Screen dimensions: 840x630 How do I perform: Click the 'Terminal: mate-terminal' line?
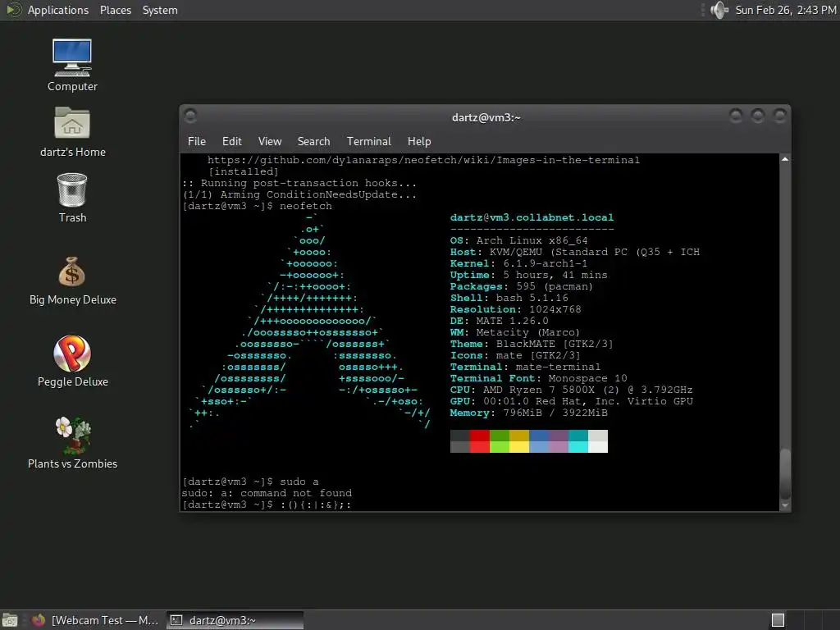525,367
